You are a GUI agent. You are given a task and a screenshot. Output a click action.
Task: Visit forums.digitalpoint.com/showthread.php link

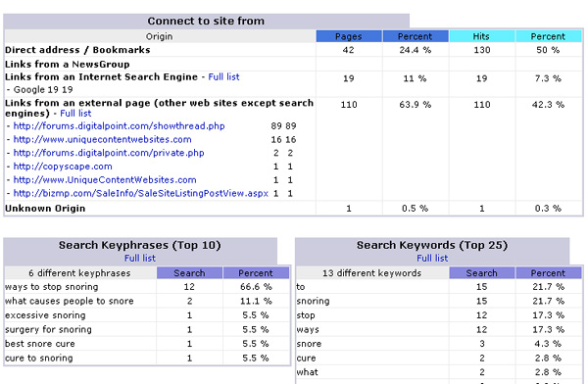pyautogui.click(x=119, y=126)
